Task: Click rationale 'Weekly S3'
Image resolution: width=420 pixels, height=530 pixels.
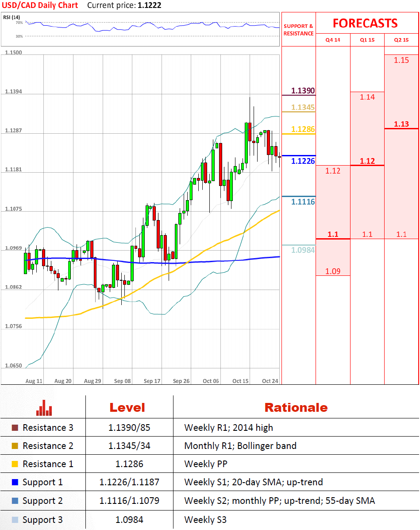Action: tap(205, 519)
